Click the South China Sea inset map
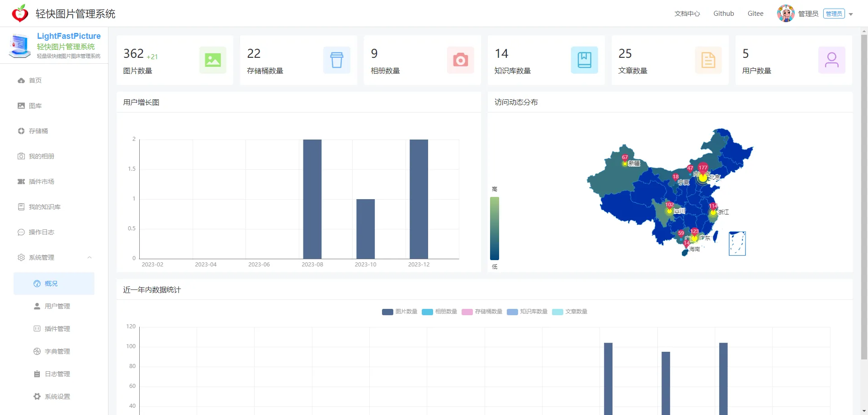The width and height of the screenshot is (868, 415). pos(737,243)
